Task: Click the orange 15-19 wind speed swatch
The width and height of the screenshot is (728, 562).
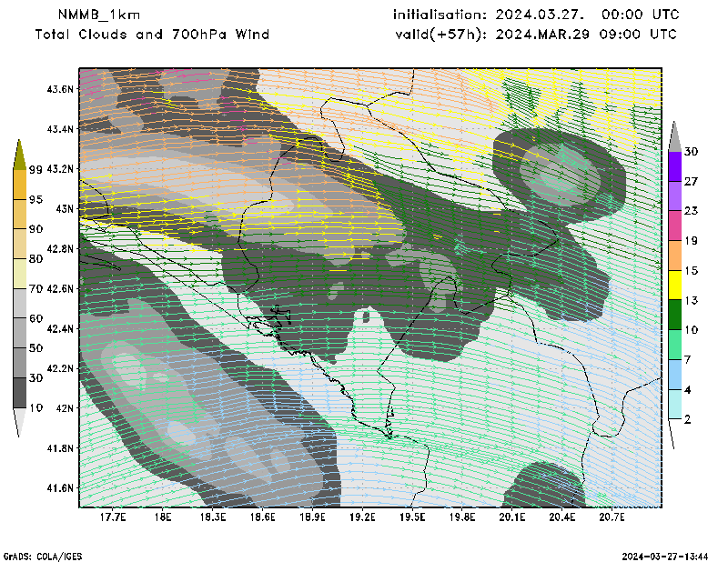Action: pos(674,256)
